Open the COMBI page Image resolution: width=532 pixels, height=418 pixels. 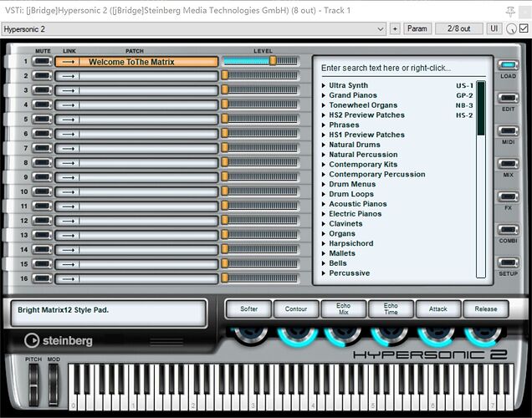[508, 230]
